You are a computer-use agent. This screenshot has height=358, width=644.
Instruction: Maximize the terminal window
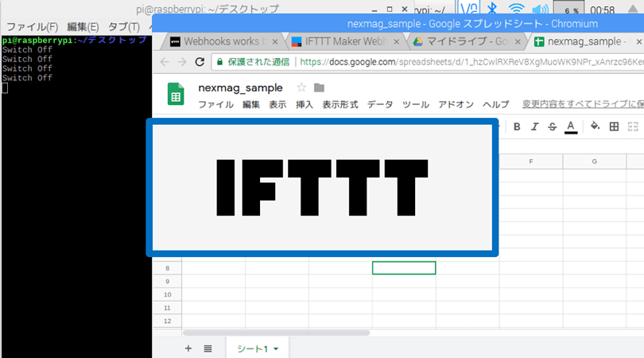coord(390,9)
